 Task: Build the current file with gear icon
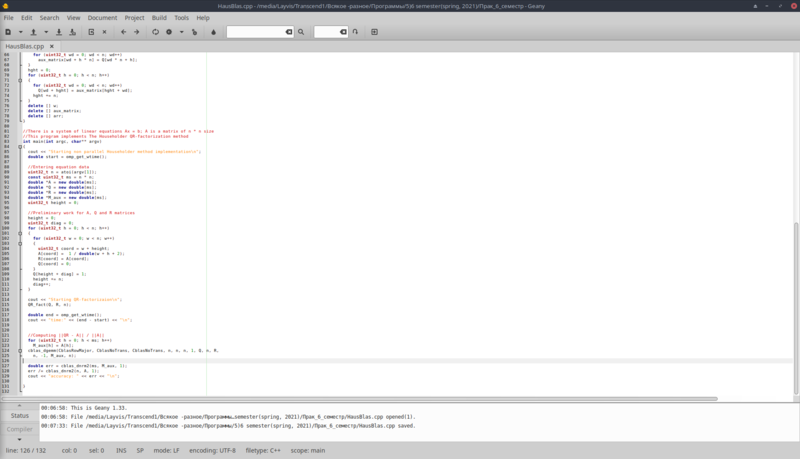[x=169, y=32]
